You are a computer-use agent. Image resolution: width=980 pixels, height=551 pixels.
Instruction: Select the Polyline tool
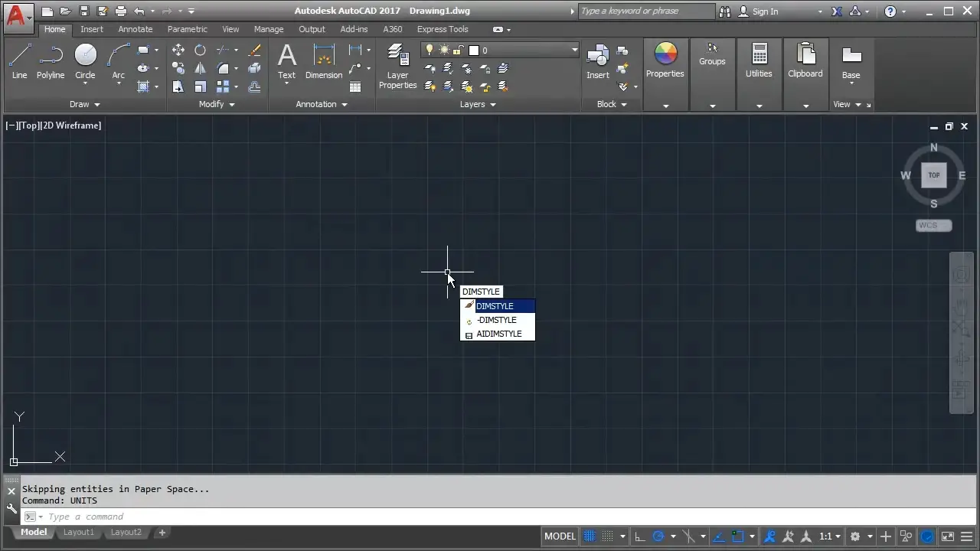point(51,61)
